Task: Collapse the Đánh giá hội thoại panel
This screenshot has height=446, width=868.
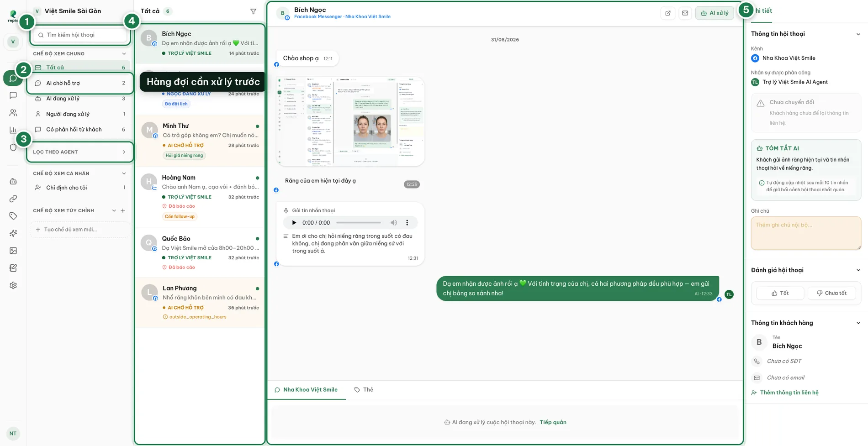Action: tap(858, 270)
